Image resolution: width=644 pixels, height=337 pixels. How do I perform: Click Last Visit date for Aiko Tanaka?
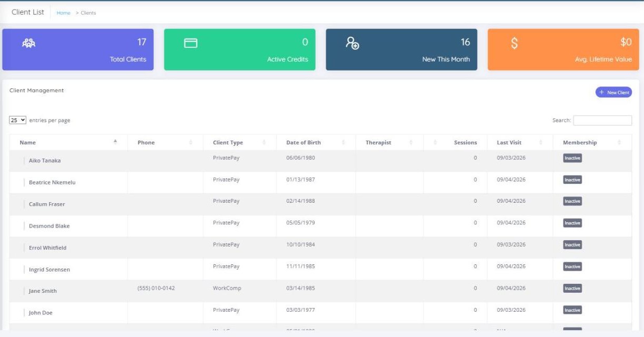511,157
